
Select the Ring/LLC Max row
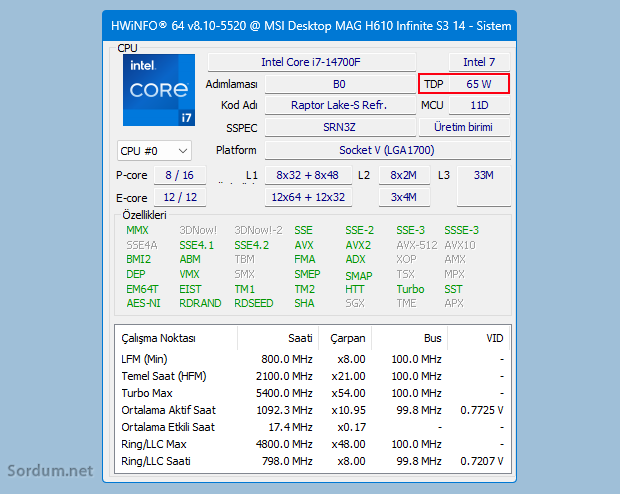312,444
